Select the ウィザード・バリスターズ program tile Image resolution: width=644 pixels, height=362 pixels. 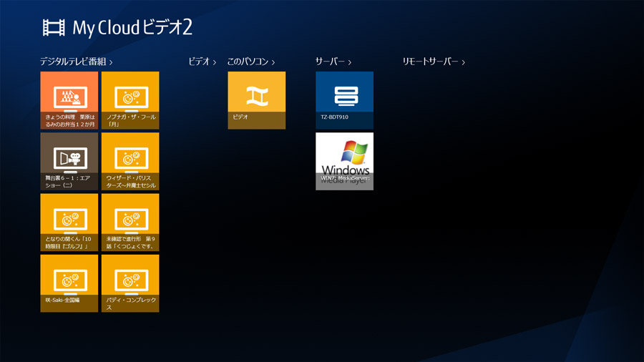130,161
